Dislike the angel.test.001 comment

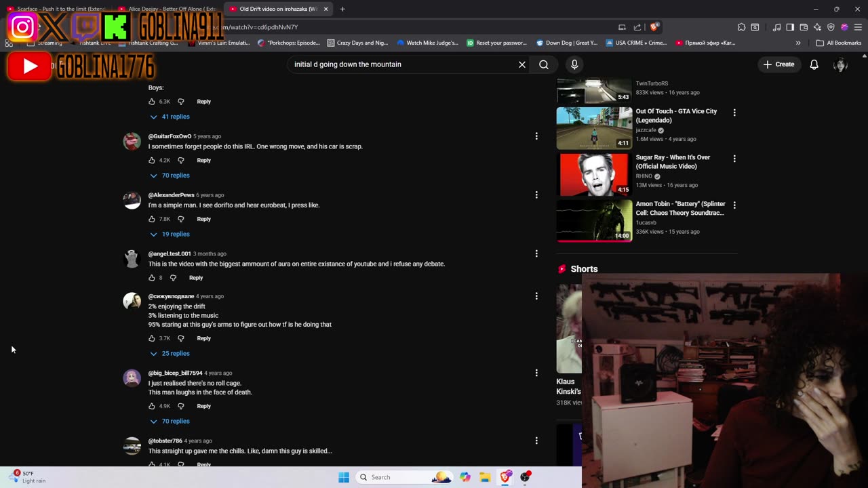click(x=173, y=278)
